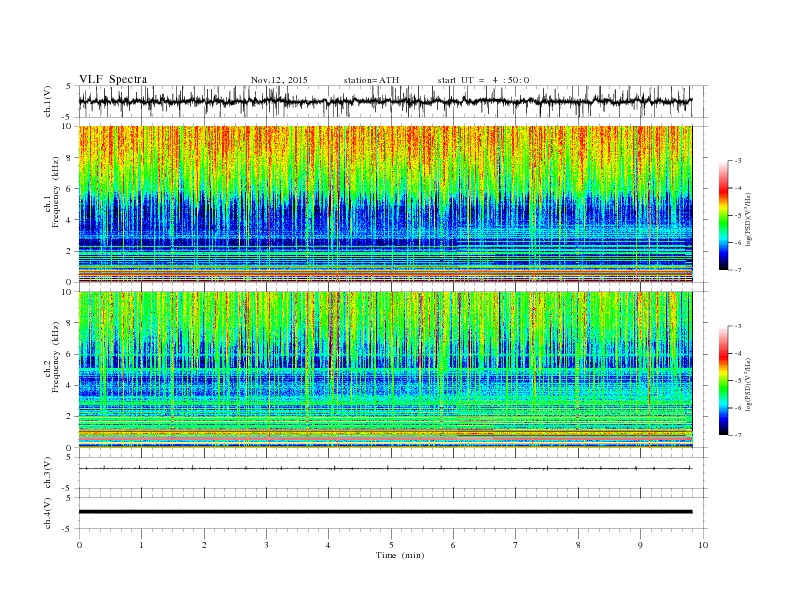Click the '-7' label on ch.2 colorbar
792x612 pixels.
(738, 435)
